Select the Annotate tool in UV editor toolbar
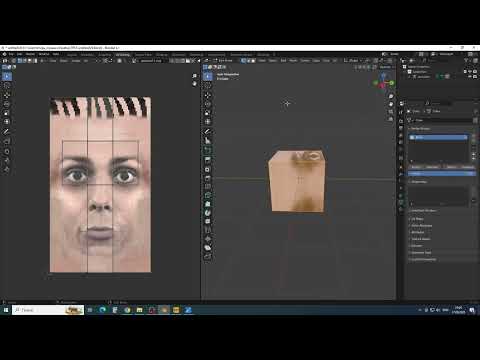This screenshot has height=360, width=480. click(x=7, y=132)
